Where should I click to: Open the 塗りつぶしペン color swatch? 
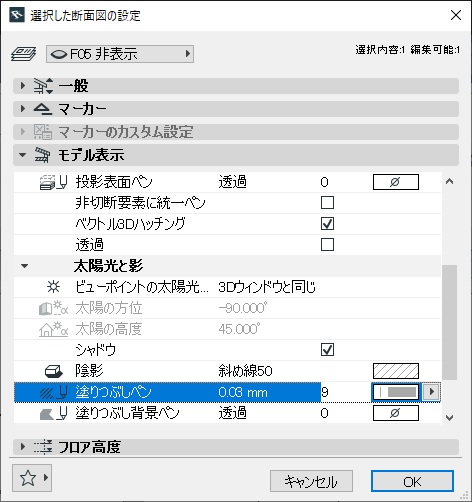396,392
